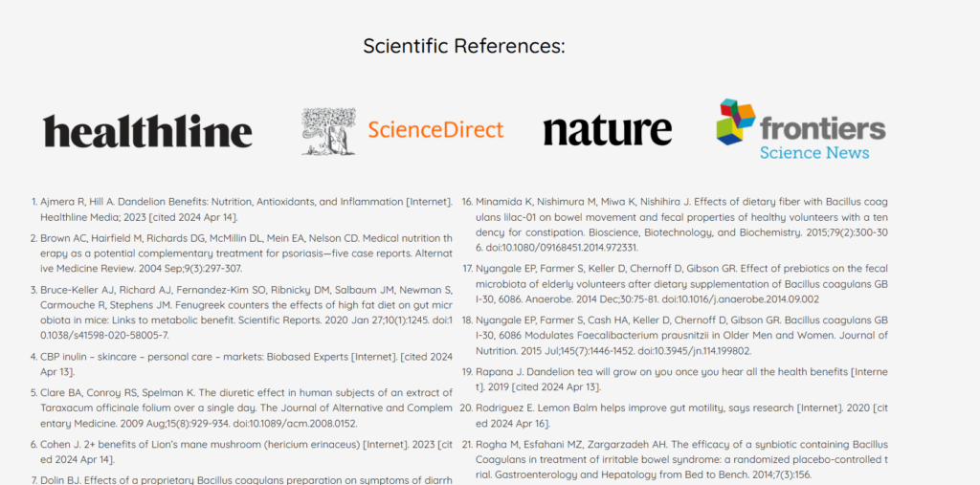Click the frontiers colorful cube icon

pos(736,121)
